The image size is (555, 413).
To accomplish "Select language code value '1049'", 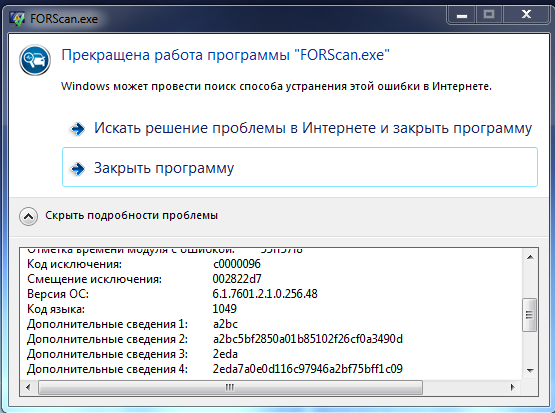I will [x=224, y=309].
